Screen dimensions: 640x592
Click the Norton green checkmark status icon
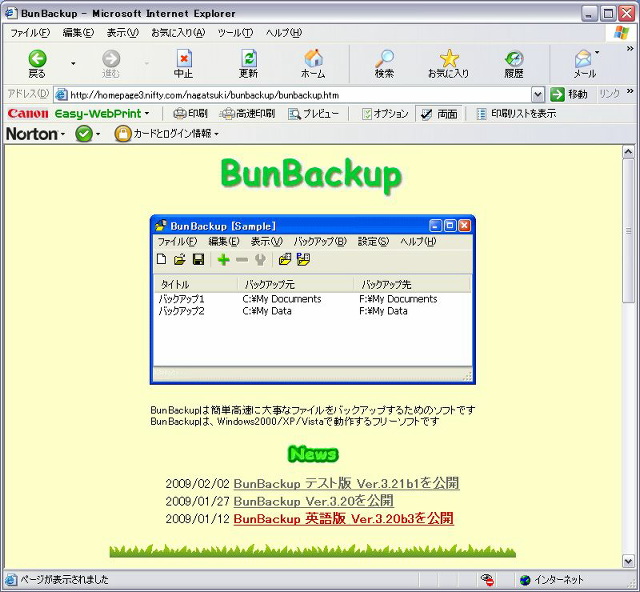point(84,134)
